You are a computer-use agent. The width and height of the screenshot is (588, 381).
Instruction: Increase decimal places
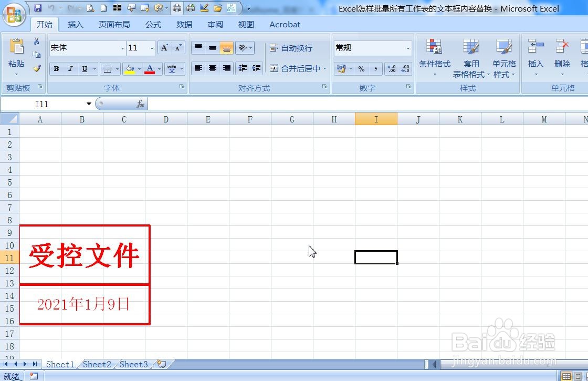point(392,69)
